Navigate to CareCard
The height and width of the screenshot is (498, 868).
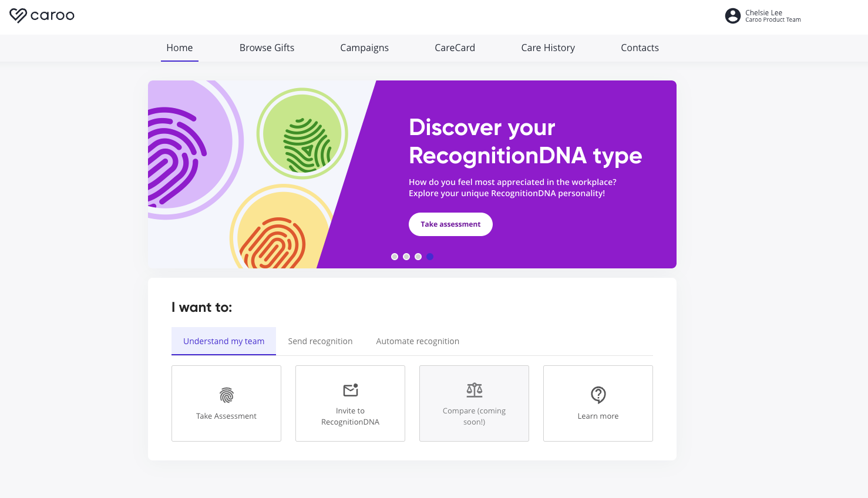(x=455, y=48)
